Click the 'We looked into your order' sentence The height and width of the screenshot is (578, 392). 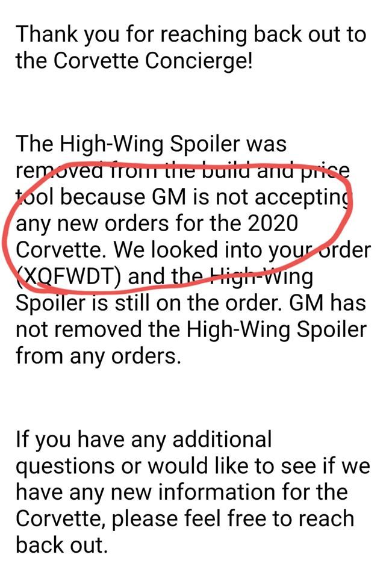tap(242, 249)
